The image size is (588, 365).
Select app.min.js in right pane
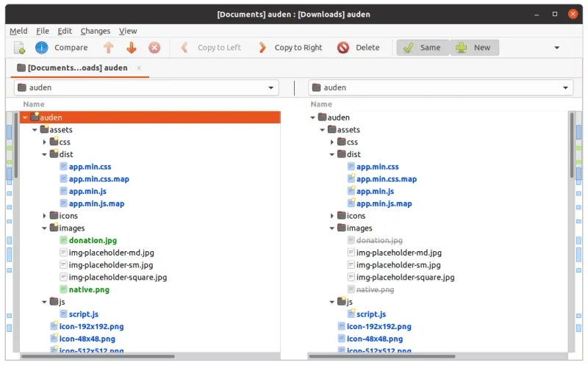click(x=375, y=191)
